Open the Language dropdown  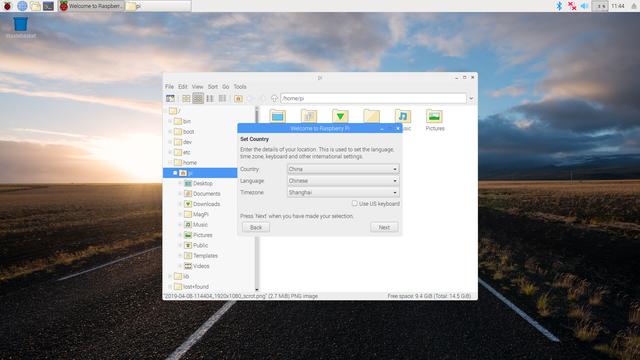pyautogui.click(x=343, y=180)
